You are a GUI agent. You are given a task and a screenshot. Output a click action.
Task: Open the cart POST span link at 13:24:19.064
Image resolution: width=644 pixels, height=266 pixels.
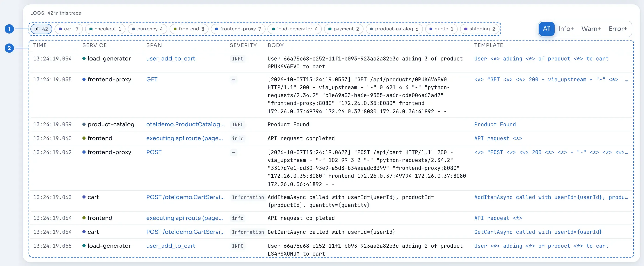185,232
